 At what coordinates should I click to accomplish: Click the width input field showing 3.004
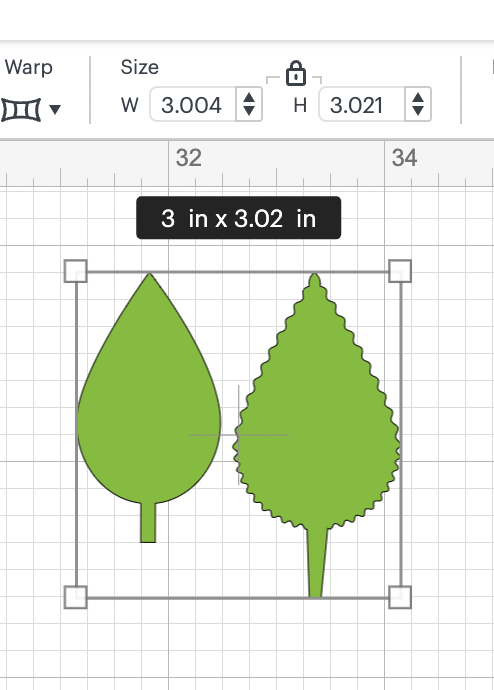pyautogui.click(x=193, y=105)
